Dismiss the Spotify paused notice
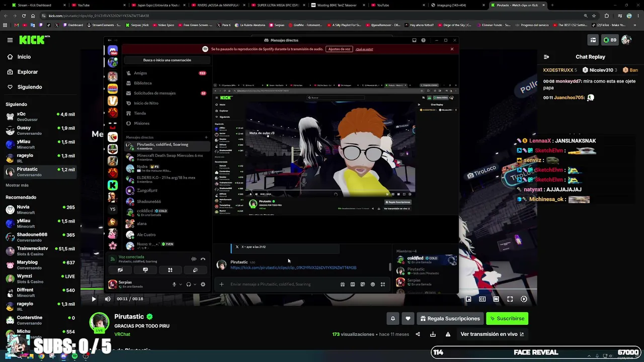Image resolution: width=644 pixels, height=362 pixels. pyautogui.click(x=452, y=49)
